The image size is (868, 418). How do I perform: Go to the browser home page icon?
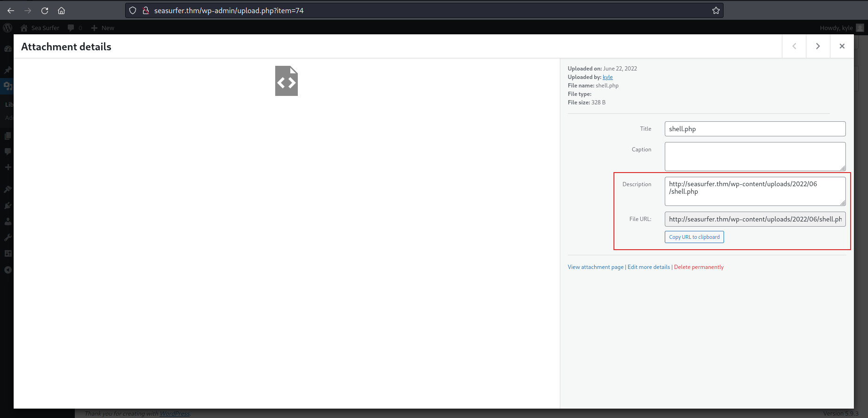(61, 10)
